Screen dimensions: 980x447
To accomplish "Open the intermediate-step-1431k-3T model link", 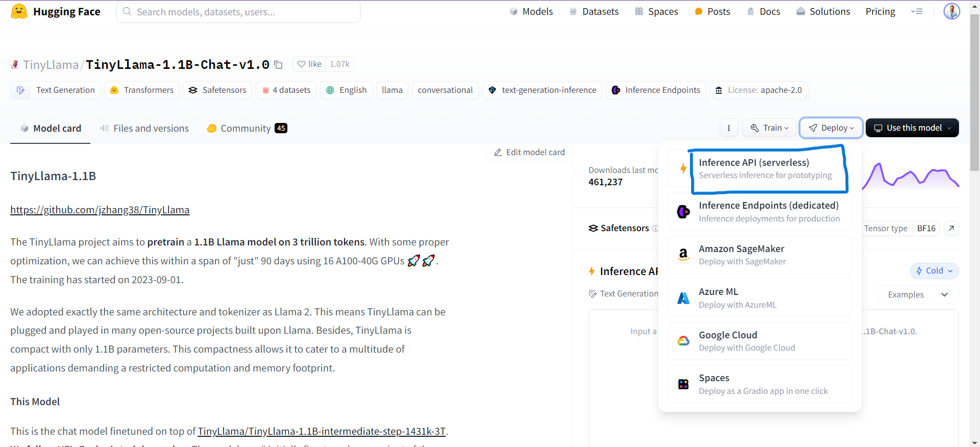I will click(322, 431).
